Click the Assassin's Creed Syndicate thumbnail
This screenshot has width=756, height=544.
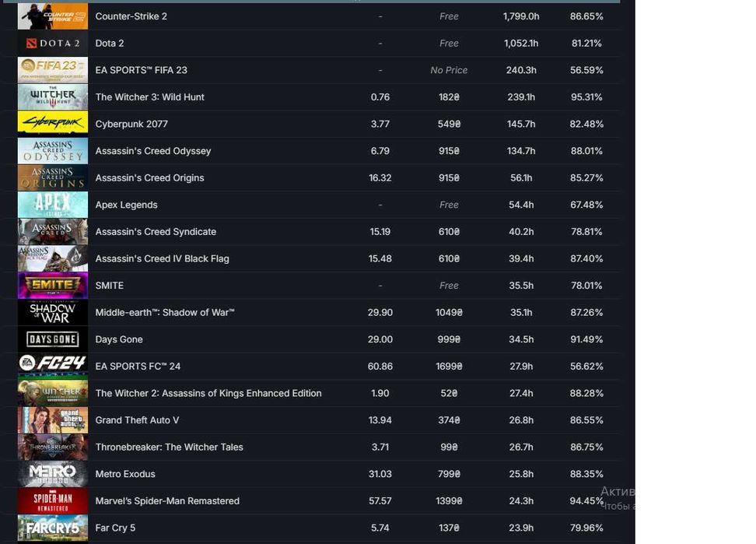point(53,232)
